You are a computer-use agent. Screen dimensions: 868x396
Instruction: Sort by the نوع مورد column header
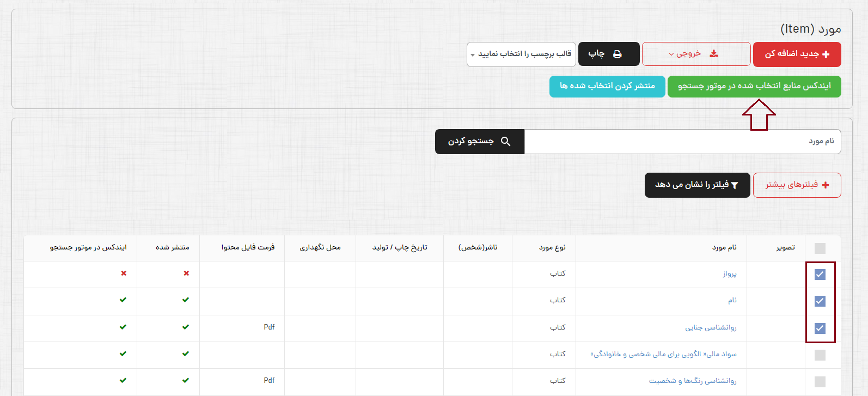click(552, 247)
